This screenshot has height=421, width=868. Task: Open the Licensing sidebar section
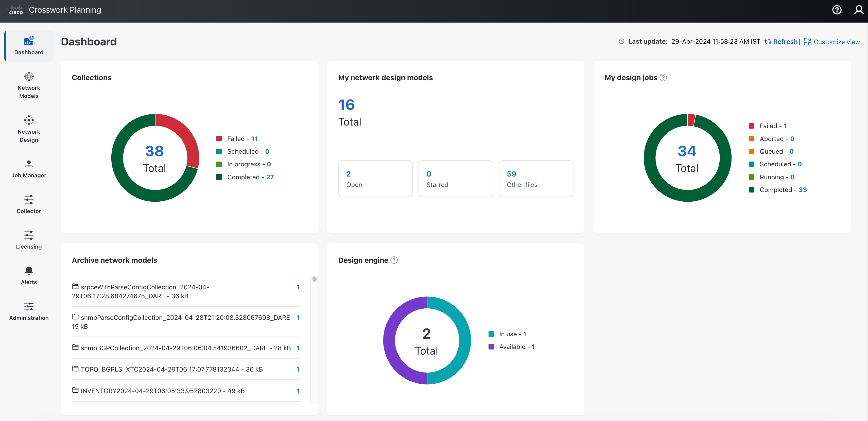[29, 240]
